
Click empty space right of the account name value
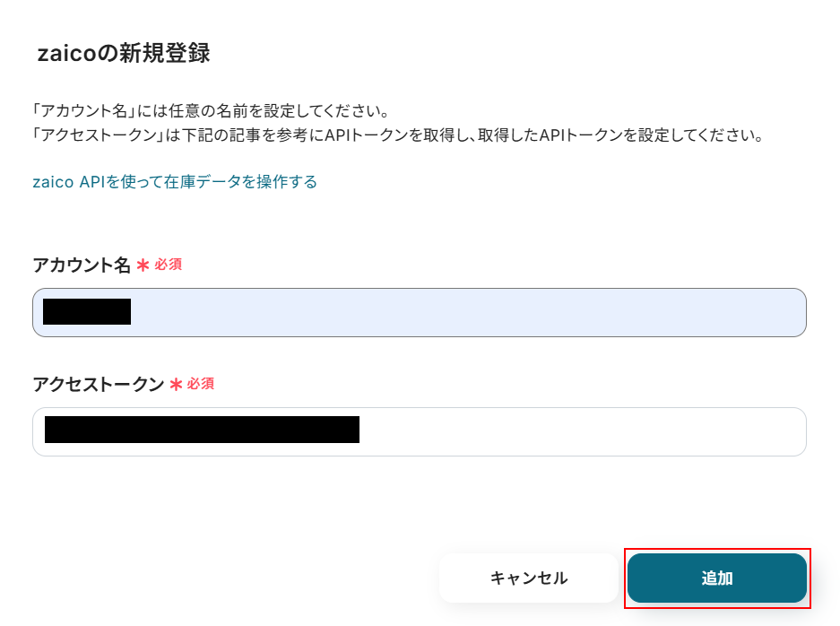click(466, 312)
